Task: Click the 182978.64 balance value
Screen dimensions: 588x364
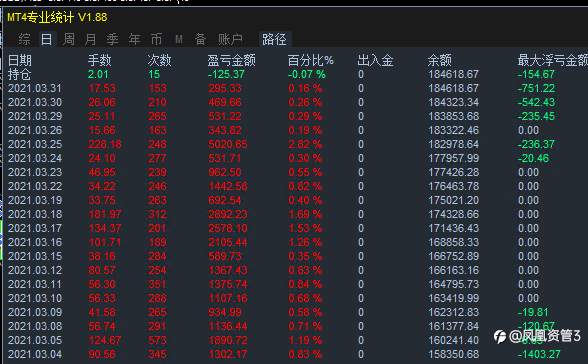Action: 454,144
